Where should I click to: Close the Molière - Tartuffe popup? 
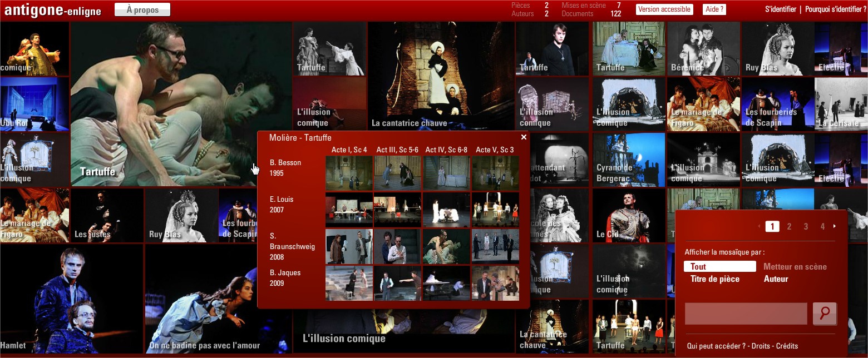524,137
